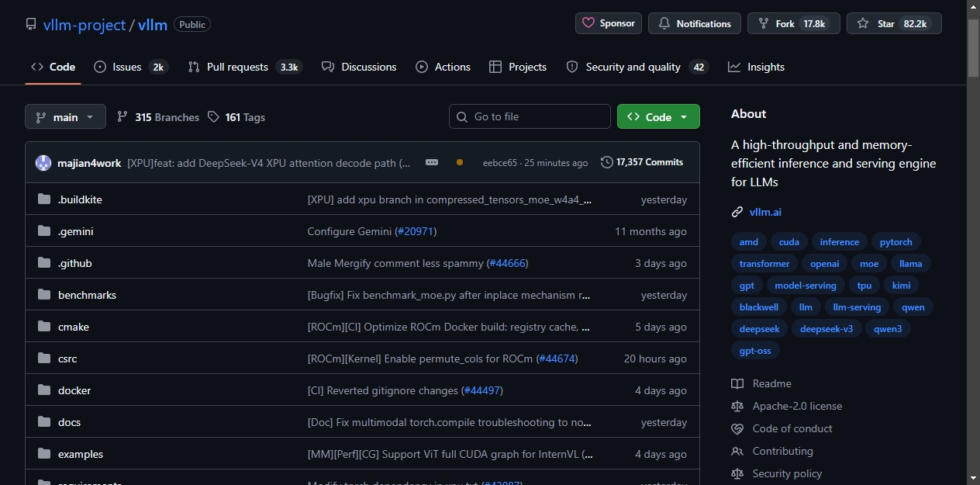This screenshot has height=485, width=980.
Task: Open pull request #44666 link
Action: (507, 263)
